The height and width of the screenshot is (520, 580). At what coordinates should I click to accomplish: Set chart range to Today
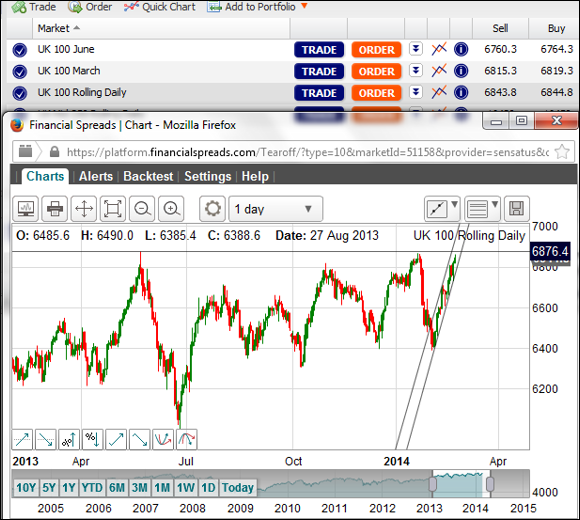(237, 487)
